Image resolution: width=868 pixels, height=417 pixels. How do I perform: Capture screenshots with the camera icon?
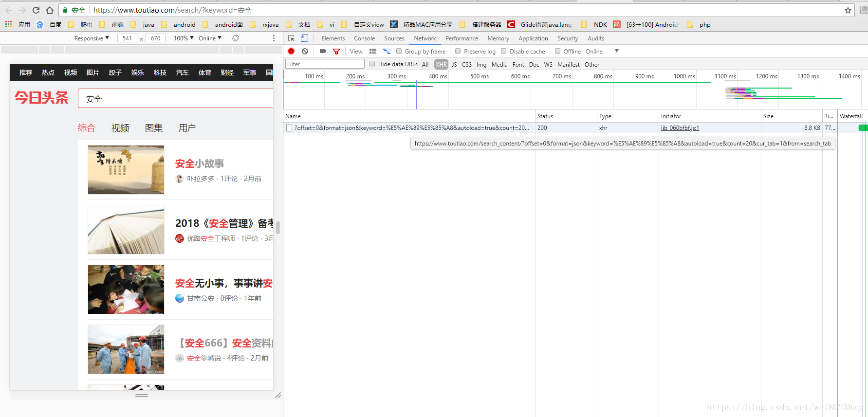click(x=323, y=51)
